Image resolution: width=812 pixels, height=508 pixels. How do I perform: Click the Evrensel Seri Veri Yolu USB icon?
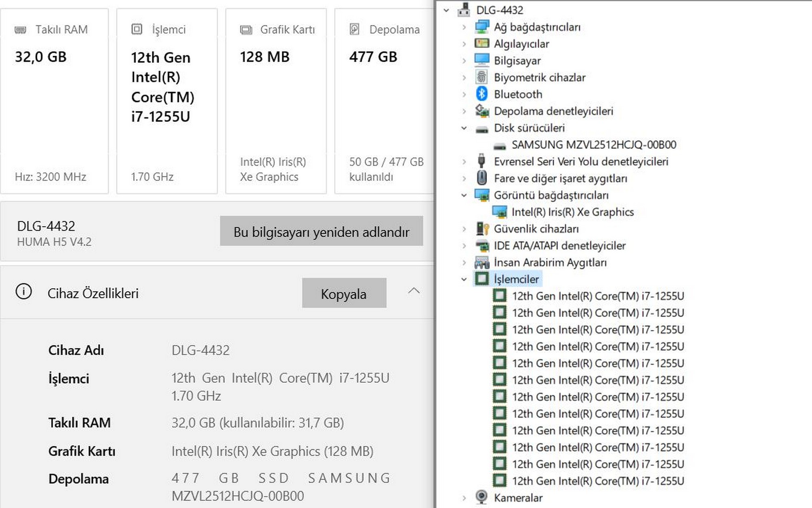point(482,161)
